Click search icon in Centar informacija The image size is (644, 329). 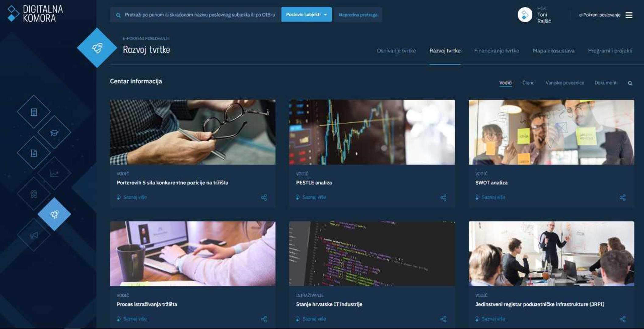tap(630, 83)
